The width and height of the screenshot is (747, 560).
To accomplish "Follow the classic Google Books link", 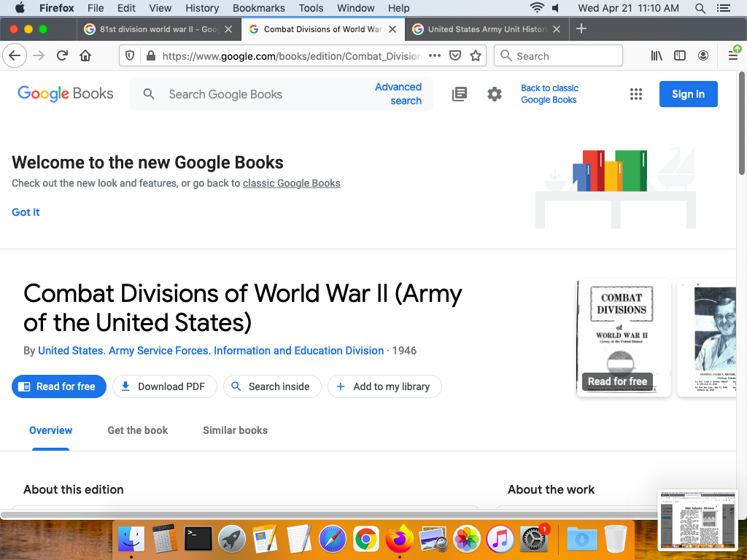I will [x=291, y=183].
